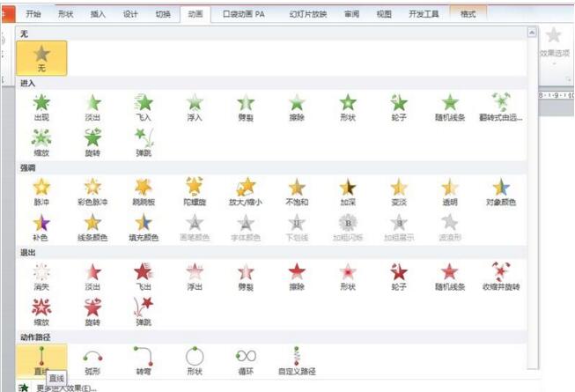Pick the red 弹跳 bounce exit effect
Viewport: 575px width, 392px height.
[144, 312]
